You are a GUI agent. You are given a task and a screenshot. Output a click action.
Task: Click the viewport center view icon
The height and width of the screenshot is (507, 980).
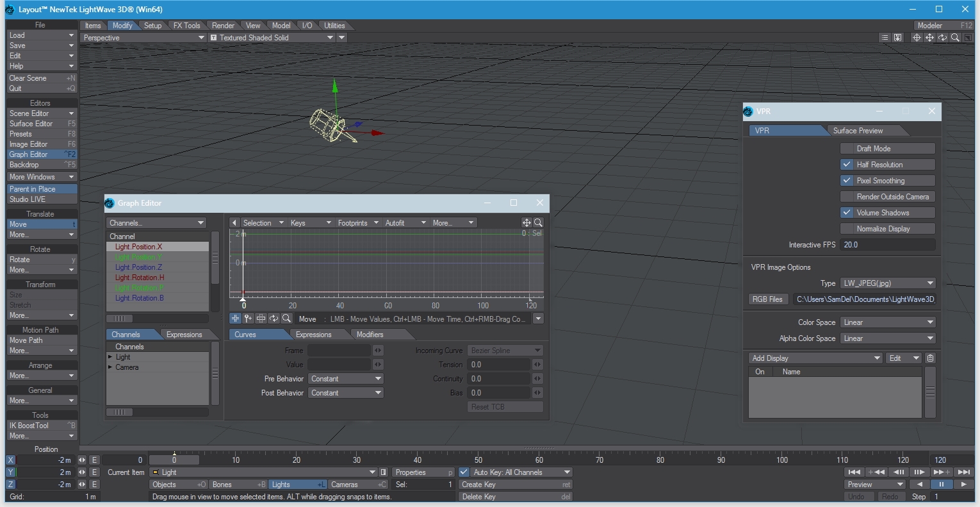point(917,38)
